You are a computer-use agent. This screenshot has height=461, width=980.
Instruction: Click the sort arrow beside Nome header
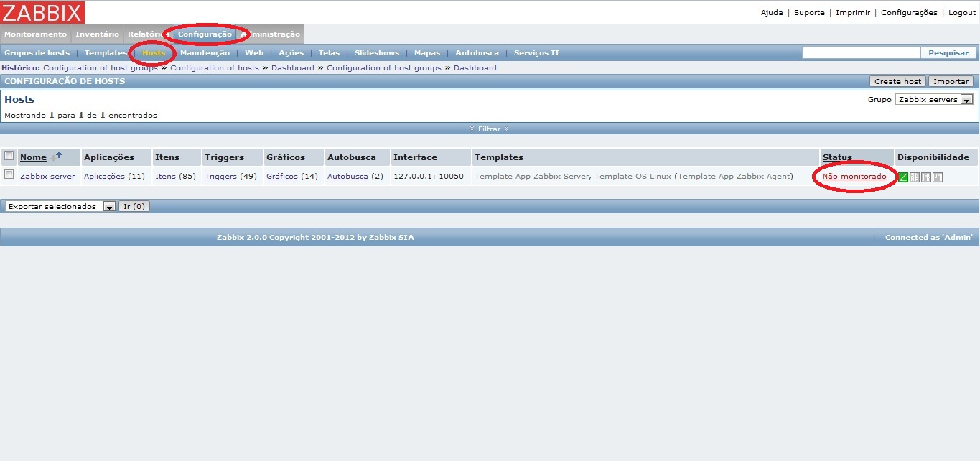pos(56,157)
